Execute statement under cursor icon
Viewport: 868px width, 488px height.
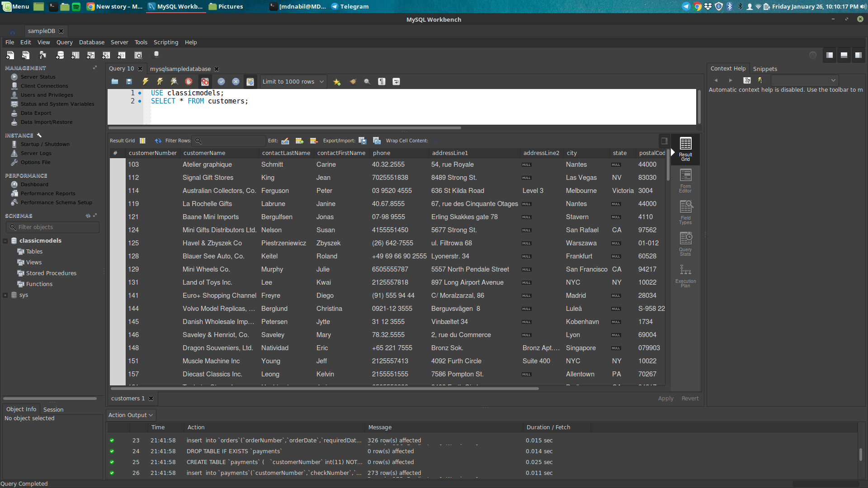click(x=160, y=82)
